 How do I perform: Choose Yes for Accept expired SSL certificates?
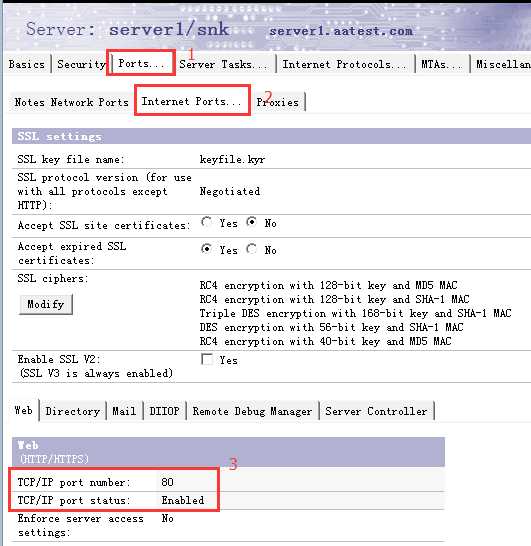206,249
